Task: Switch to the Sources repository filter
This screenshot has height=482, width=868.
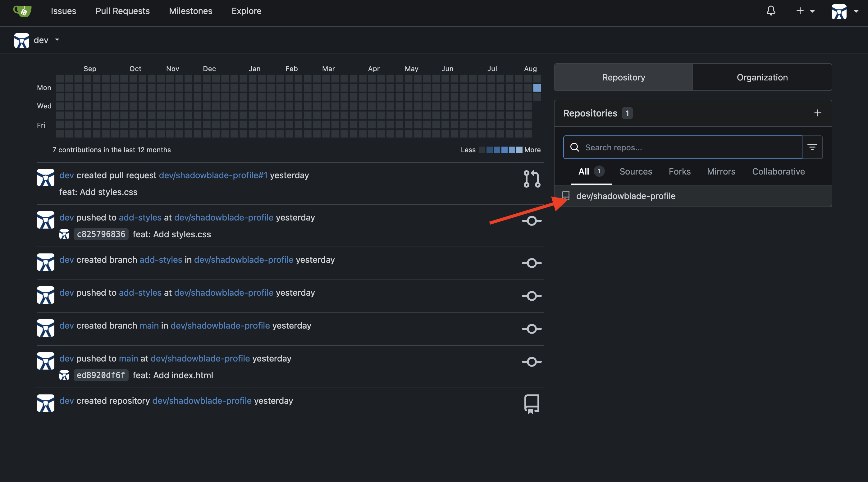Action: (636, 171)
